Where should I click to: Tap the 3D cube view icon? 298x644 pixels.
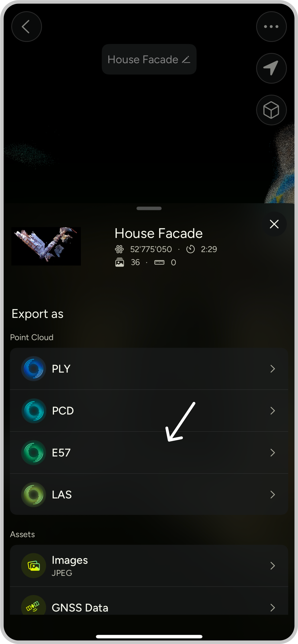(x=271, y=110)
